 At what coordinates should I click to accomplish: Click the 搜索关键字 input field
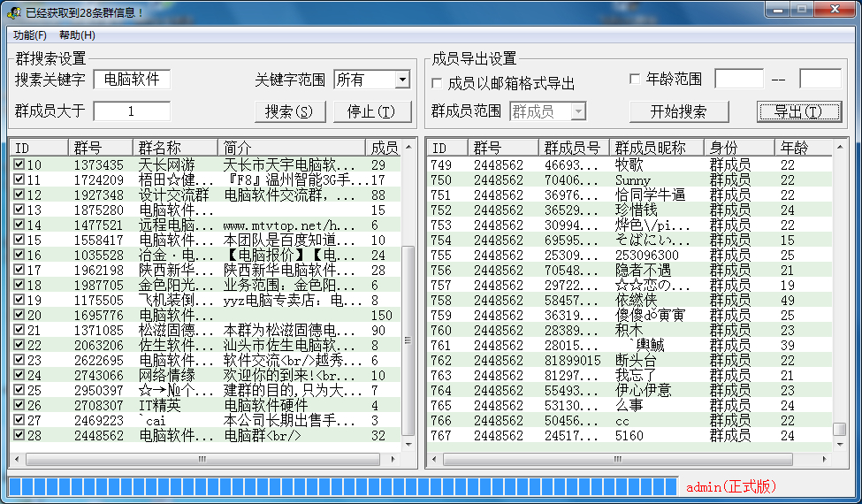(x=132, y=80)
